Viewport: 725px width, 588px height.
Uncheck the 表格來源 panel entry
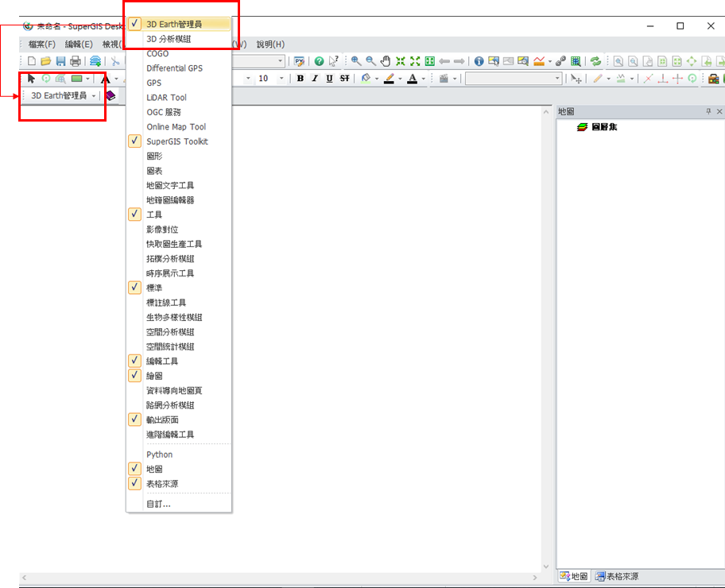[179, 484]
